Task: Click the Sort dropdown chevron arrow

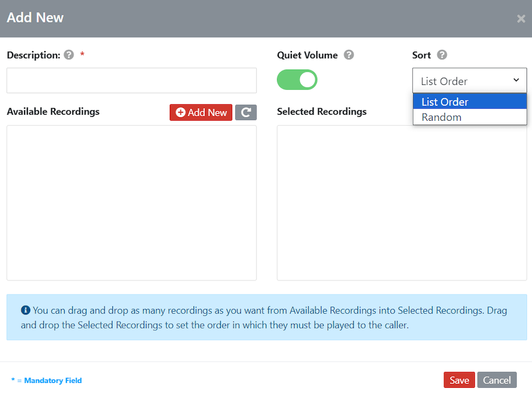Action: point(516,80)
